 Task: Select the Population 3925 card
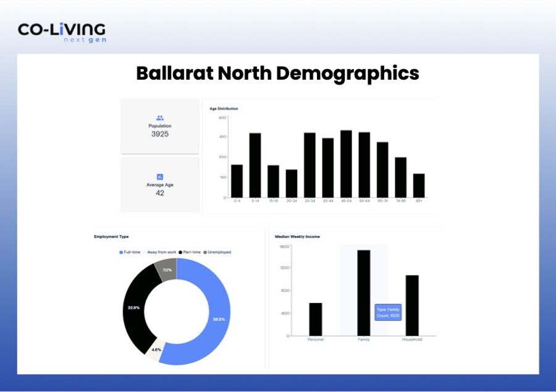(x=159, y=126)
